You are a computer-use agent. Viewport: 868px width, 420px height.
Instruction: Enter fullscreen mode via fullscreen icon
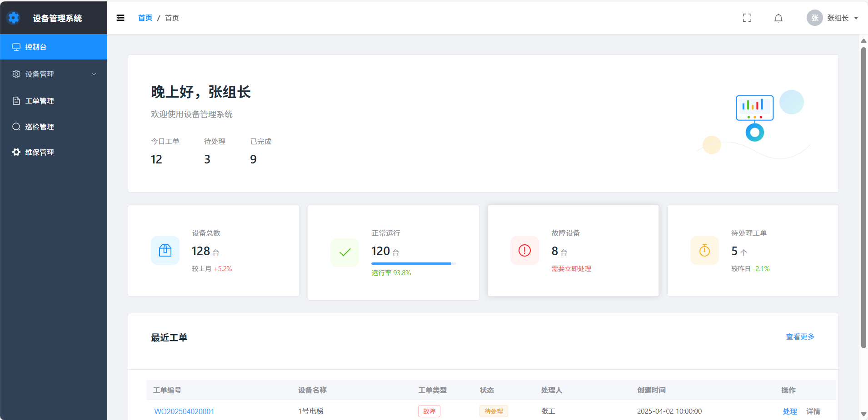pos(747,18)
